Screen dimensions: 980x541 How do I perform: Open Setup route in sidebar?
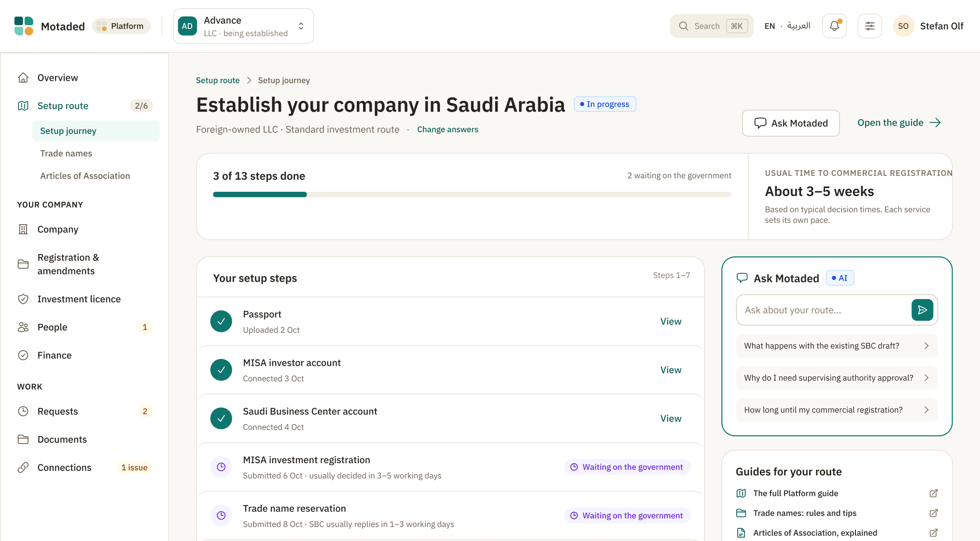pos(85,106)
